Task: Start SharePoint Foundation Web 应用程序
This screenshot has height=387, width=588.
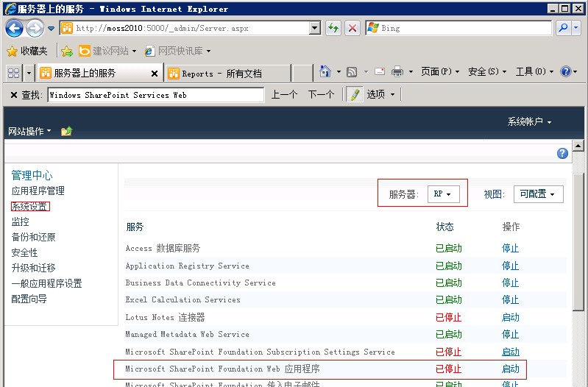Action: pyautogui.click(x=511, y=369)
